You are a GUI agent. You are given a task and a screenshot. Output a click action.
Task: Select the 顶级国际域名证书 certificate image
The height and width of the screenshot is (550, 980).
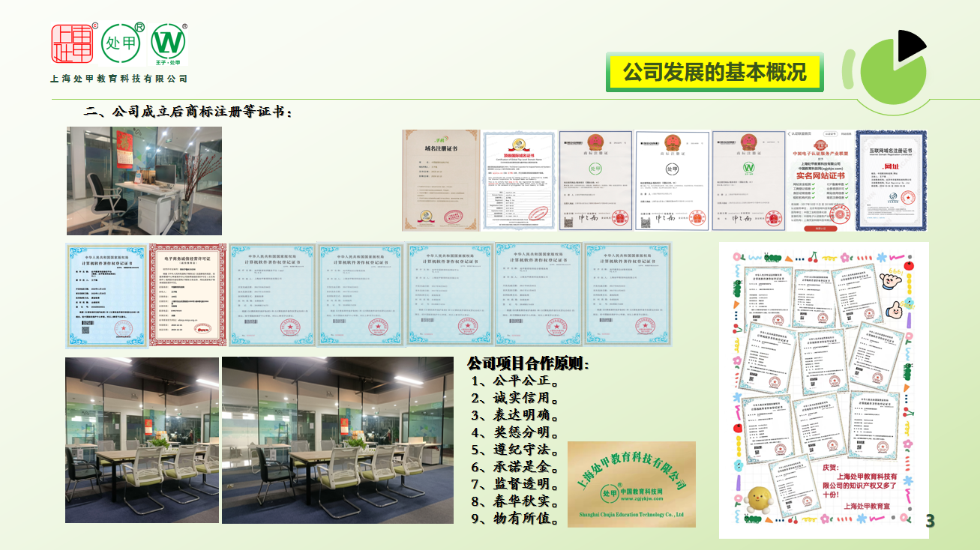tap(517, 180)
